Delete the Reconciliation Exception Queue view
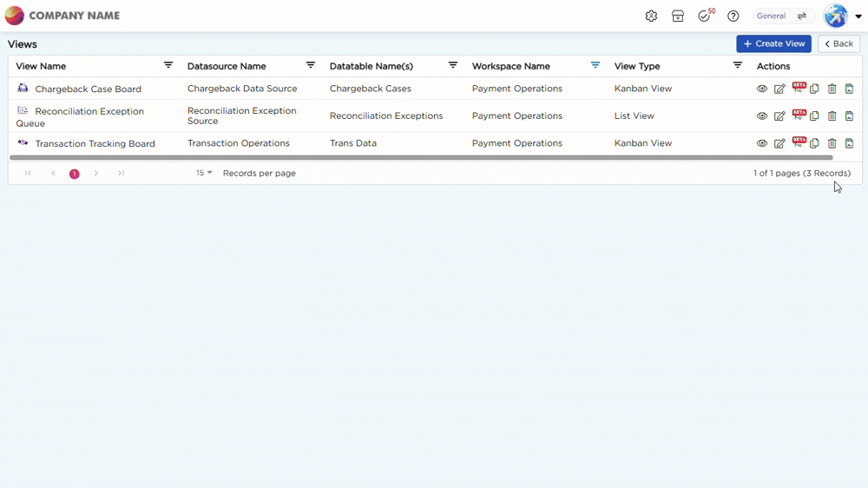This screenshot has height=488, width=868. 832,115
